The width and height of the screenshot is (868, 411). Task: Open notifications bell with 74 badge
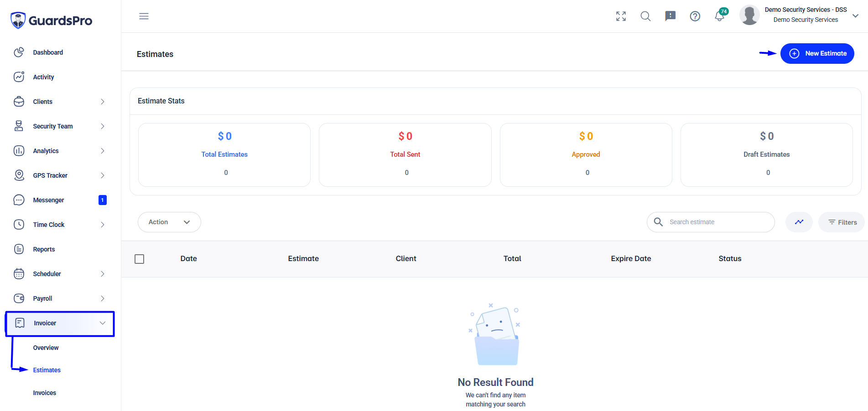(720, 15)
